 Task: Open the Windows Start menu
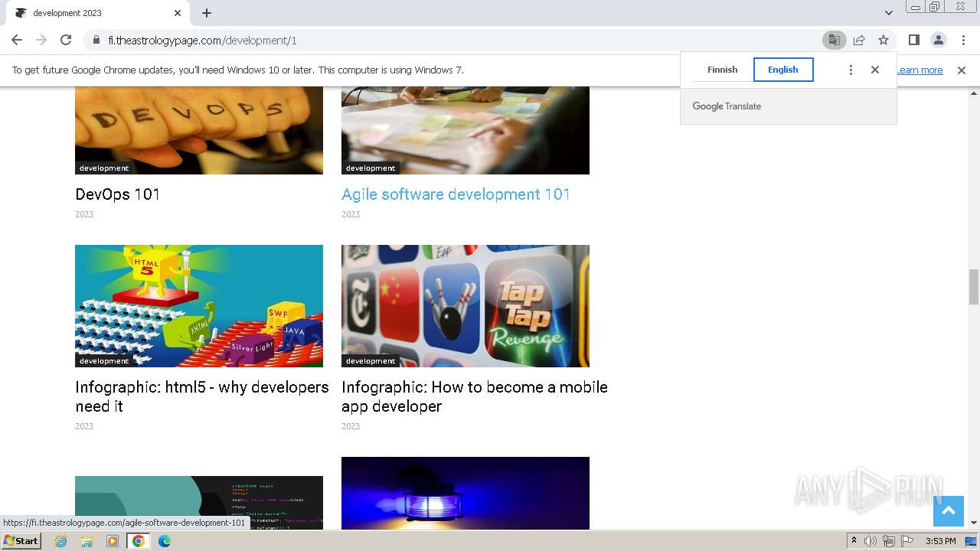click(x=21, y=540)
